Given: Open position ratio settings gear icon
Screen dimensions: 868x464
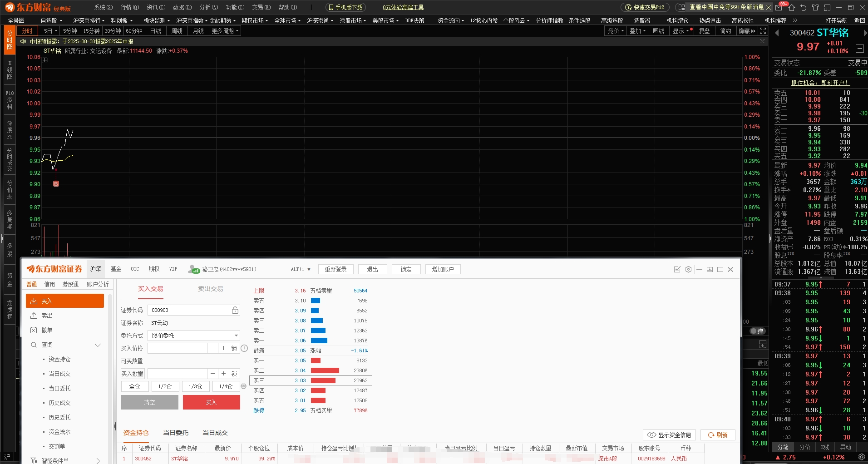Looking at the screenshot, I should pyautogui.click(x=243, y=386).
